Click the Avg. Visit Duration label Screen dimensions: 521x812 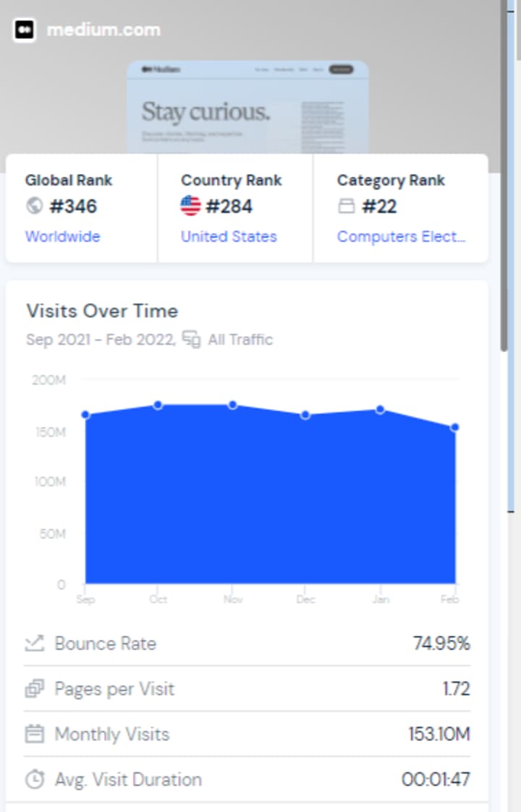(x=128, y=779)
